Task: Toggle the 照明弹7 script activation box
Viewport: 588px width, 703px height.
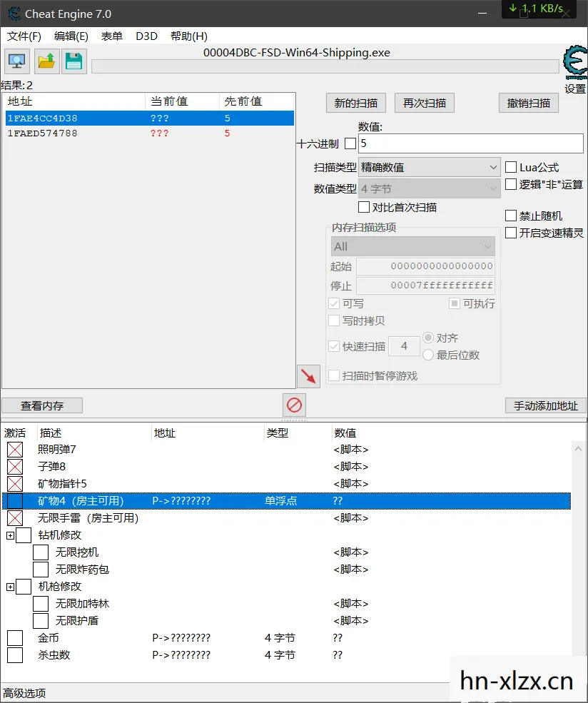Action: coord(15,450)
